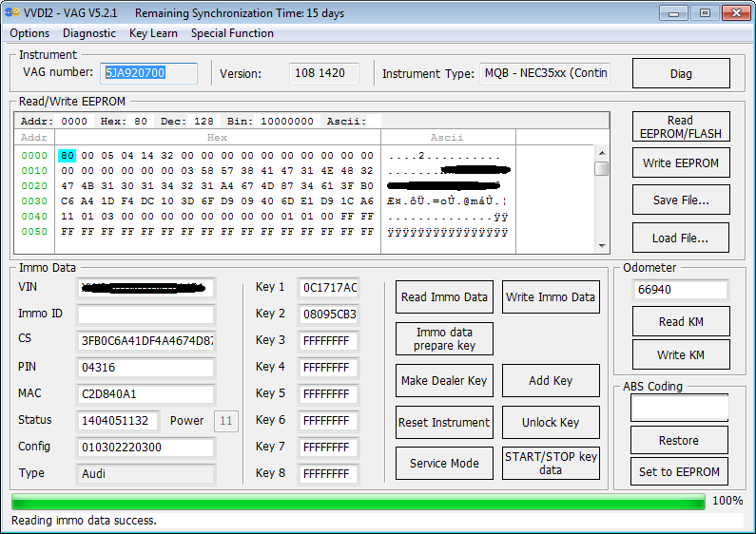Click the green progress bar
This screenshot has height=534, width=756.
click(358, 501)
